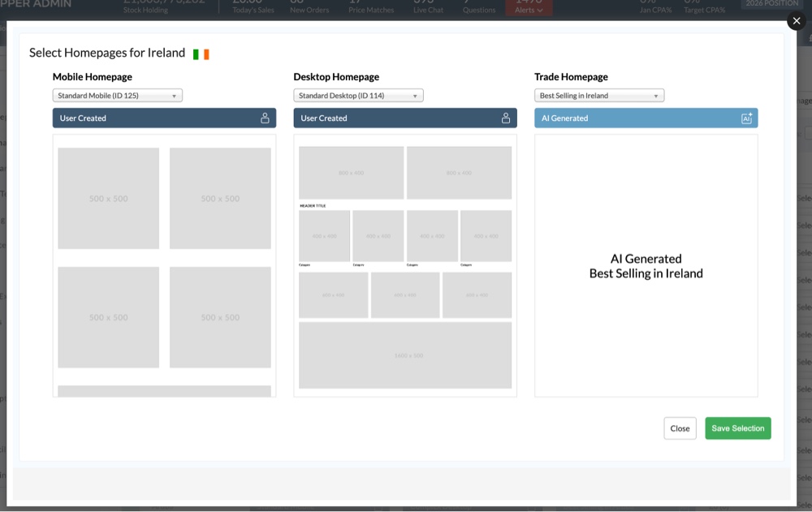Click the AI Generated Best Selling preview panel
Viewport: 812px width, 512px height.
(x=646, y=266)
